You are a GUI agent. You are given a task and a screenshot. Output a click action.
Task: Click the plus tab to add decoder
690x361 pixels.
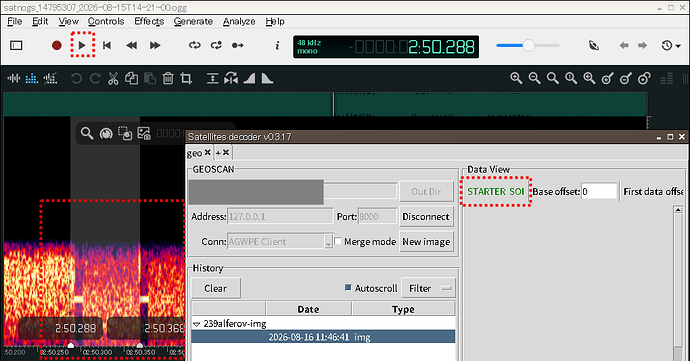pos(218,152)
